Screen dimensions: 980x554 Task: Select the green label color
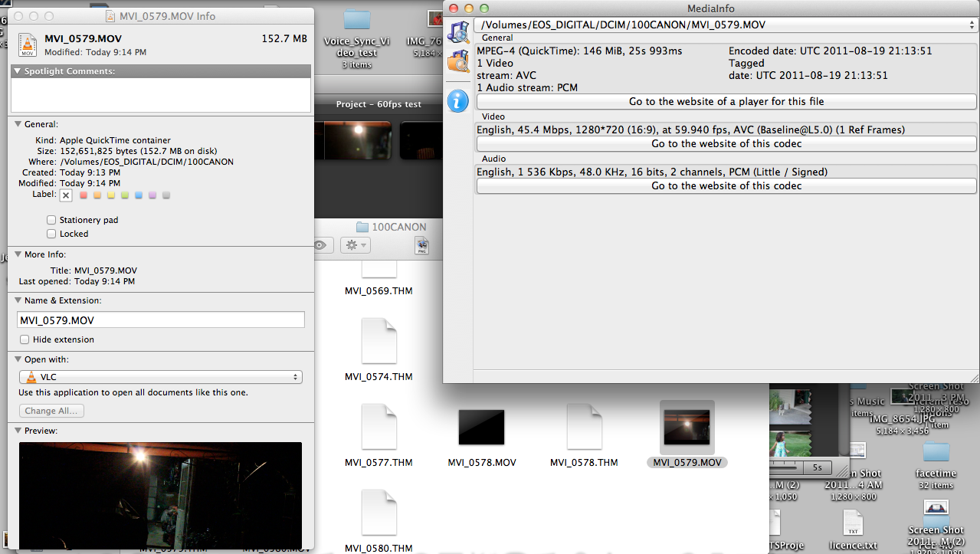pyautogui.click(x=125, y=195)
